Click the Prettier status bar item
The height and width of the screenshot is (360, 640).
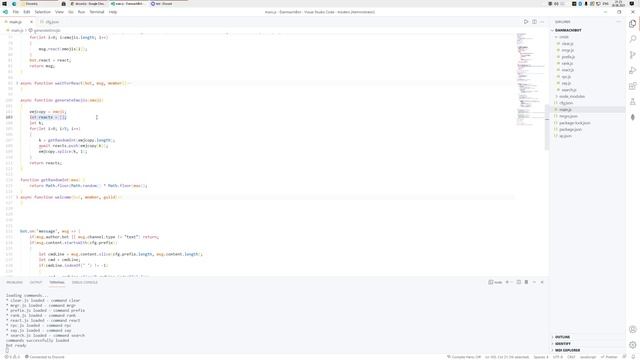pos(609,357)
